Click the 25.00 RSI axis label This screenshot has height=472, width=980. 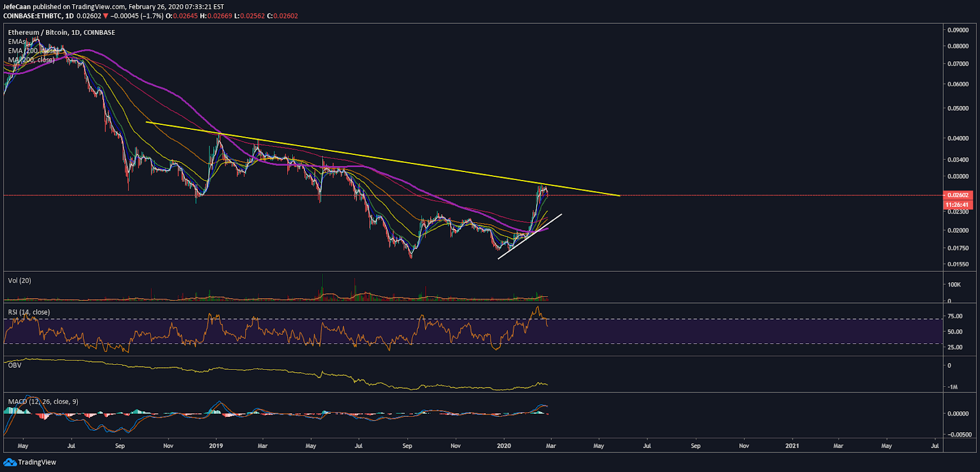point(955,347)
